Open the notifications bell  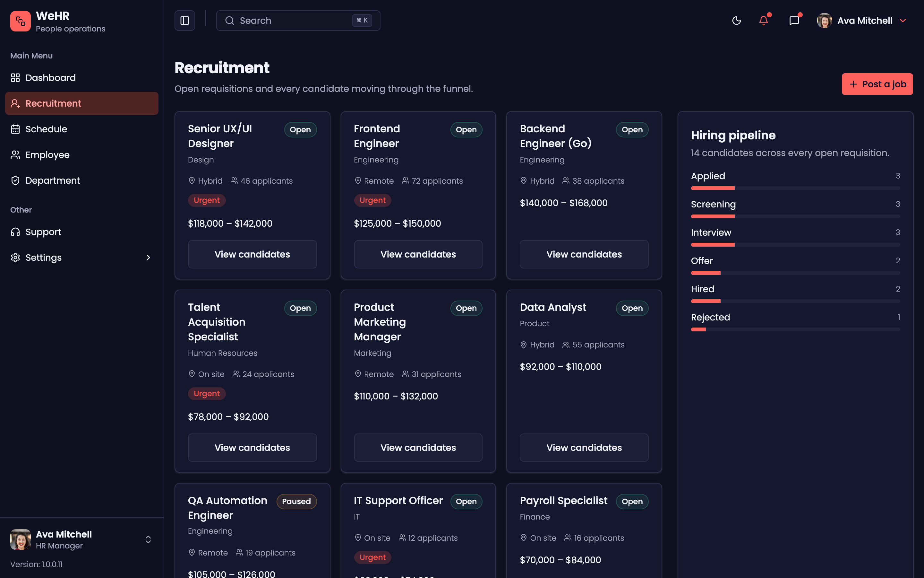(764, 21)
